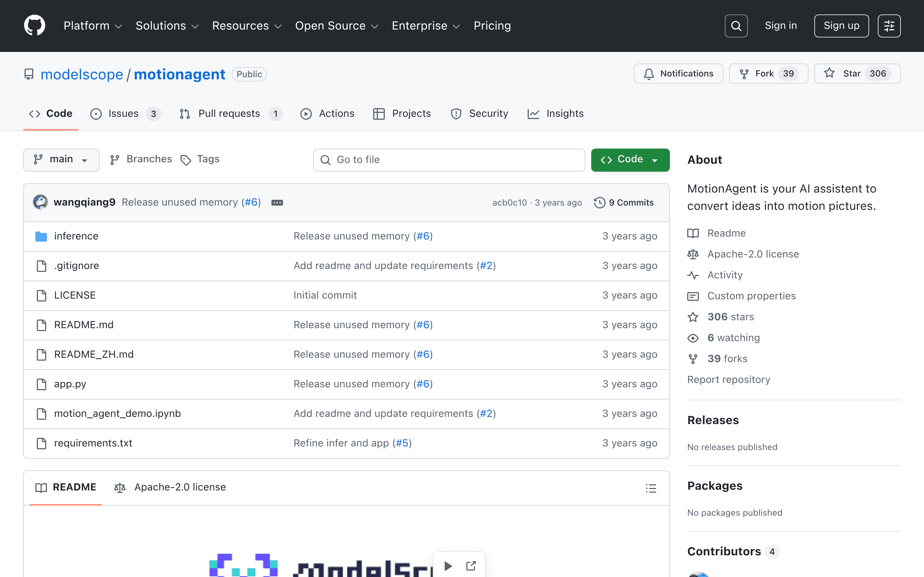Image resolution: width=924 pixels, height=577 pixels.
Task: Click the Sign up button
Action: pyautogui.click(x=841, y=26)
